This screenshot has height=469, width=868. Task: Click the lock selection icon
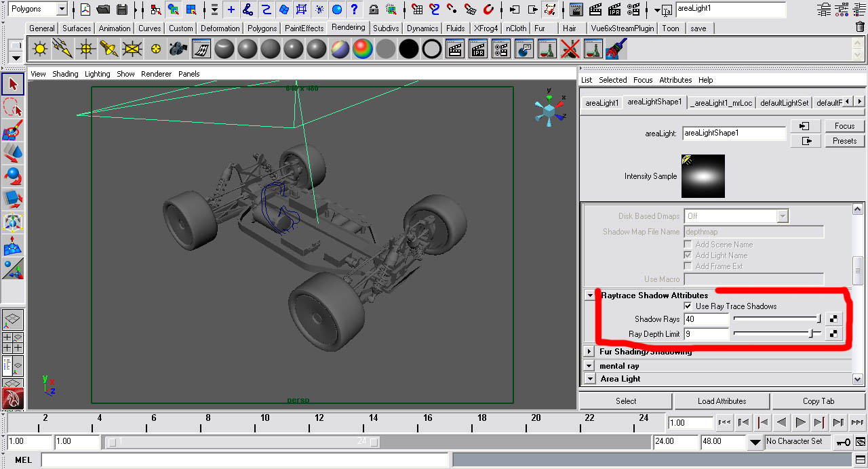coord(374,9)
